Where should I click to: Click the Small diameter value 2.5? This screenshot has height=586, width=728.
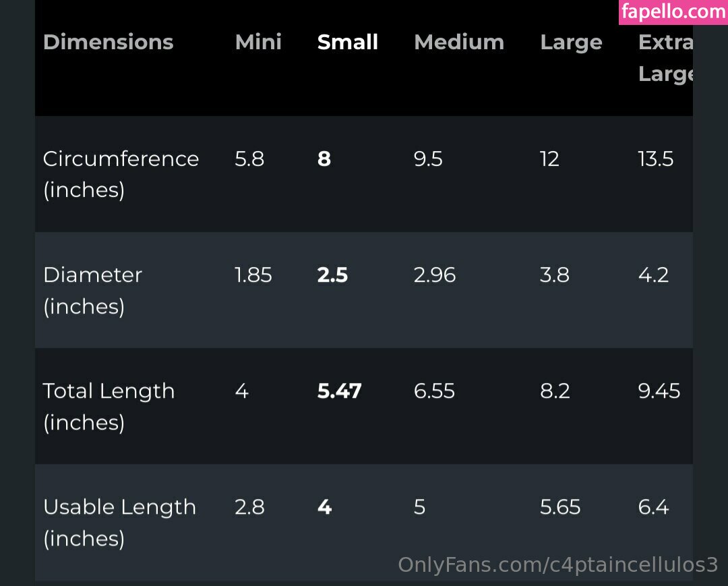[x=332, y=274]
